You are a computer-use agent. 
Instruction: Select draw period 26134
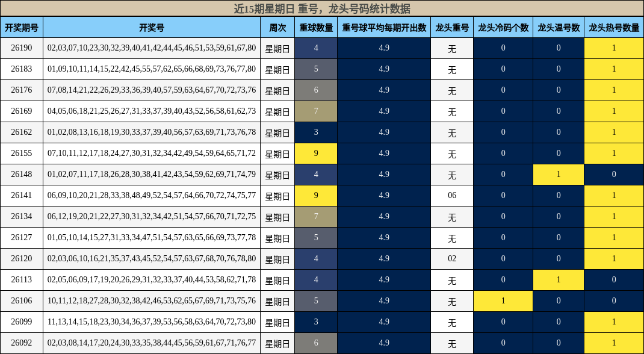(x=22, y=217)
